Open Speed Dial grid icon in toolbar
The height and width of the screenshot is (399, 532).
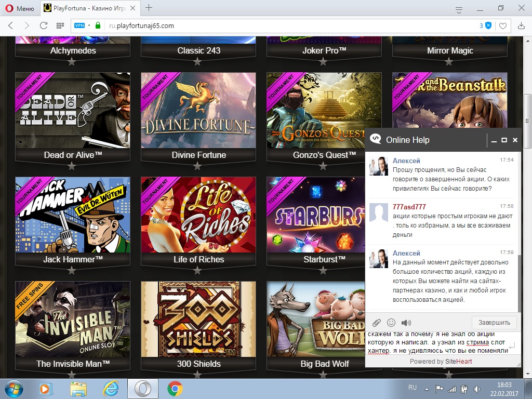point(60,25)
